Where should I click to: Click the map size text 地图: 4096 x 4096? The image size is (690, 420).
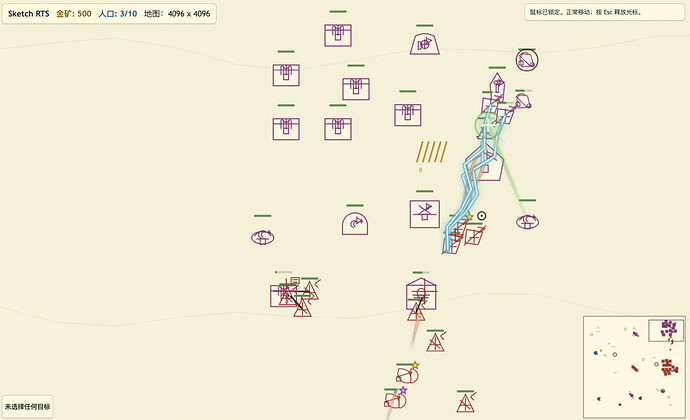[177, 14]
